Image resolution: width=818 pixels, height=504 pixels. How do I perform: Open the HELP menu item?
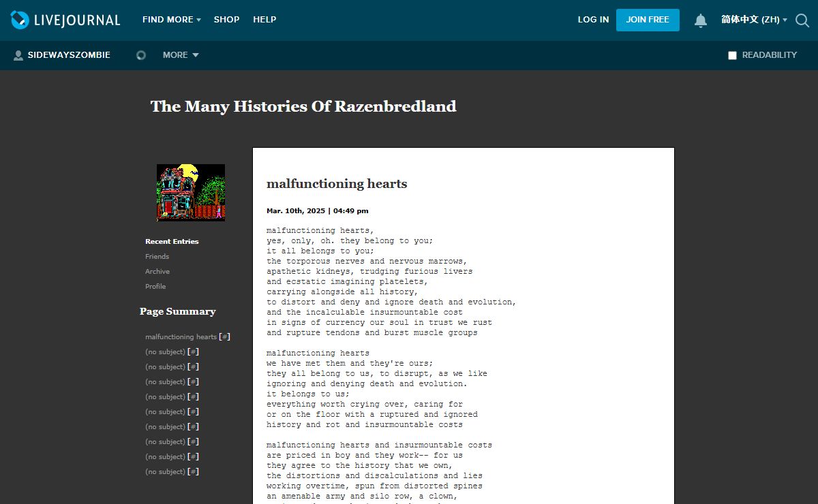coord(264,20)
